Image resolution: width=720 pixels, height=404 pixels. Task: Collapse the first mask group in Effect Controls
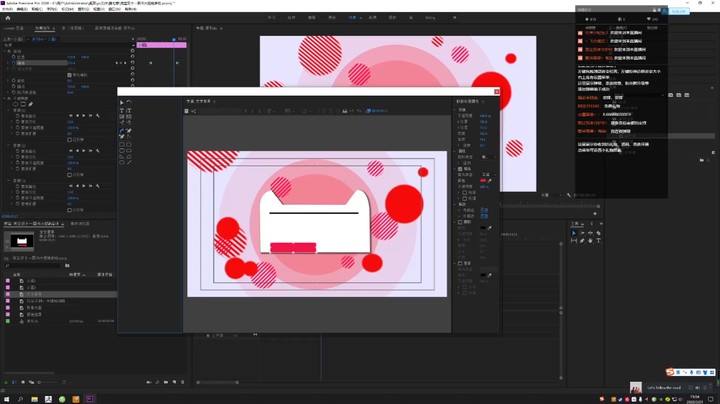tap(9, 110)
